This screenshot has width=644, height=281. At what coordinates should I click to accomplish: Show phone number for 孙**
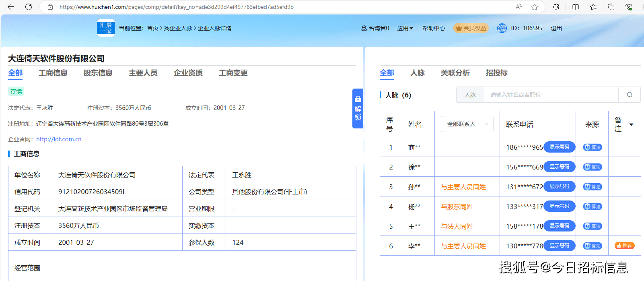pyautogui.click(x=560, y=186)
